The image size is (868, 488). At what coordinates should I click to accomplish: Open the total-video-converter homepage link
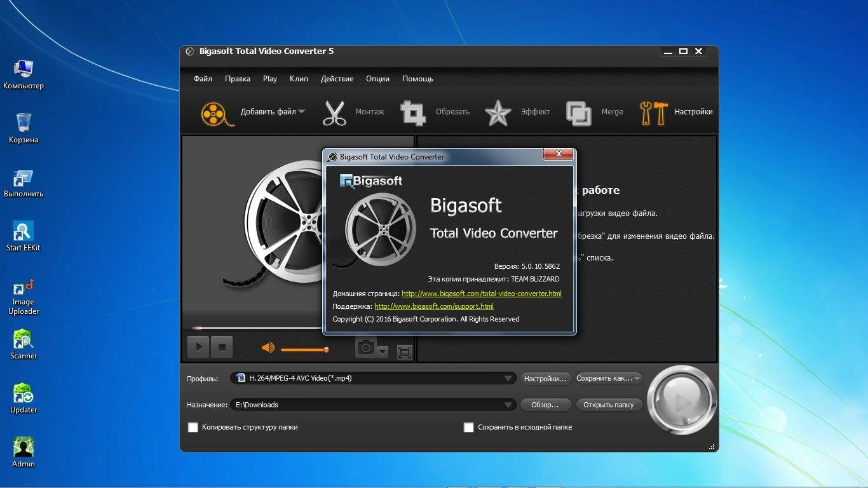[482, 294]
